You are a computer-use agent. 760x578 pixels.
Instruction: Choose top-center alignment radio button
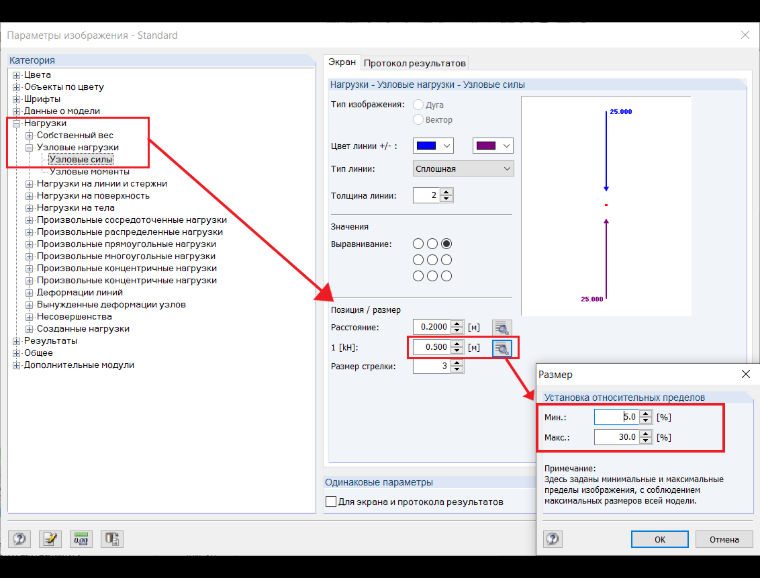tap(432, 244)
